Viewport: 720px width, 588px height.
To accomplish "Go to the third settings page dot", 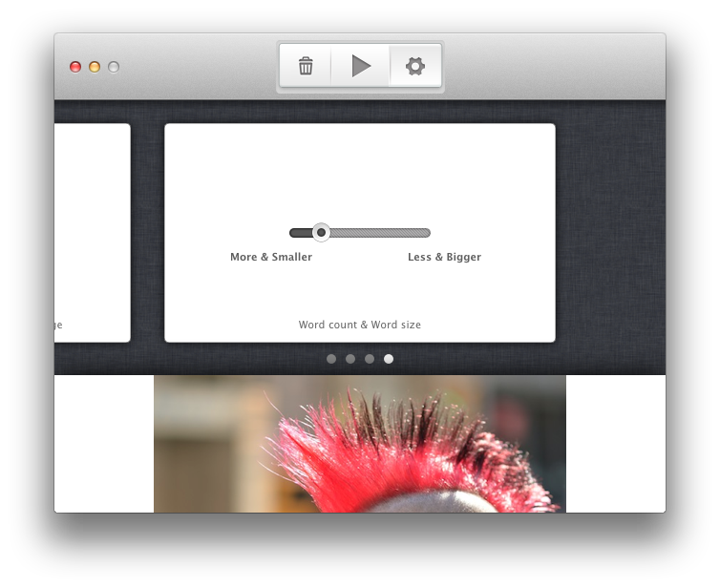I will 370,359.
